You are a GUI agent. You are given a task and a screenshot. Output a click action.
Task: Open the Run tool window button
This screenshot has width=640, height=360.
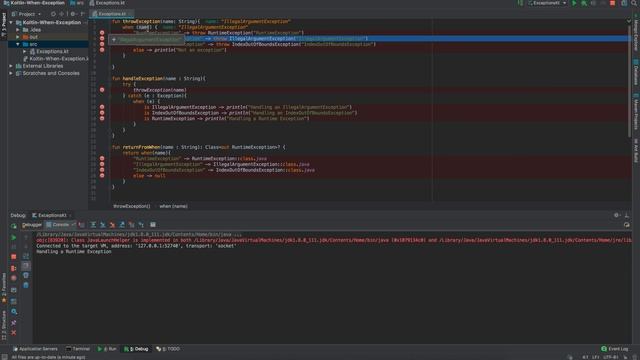pos(107,349)
